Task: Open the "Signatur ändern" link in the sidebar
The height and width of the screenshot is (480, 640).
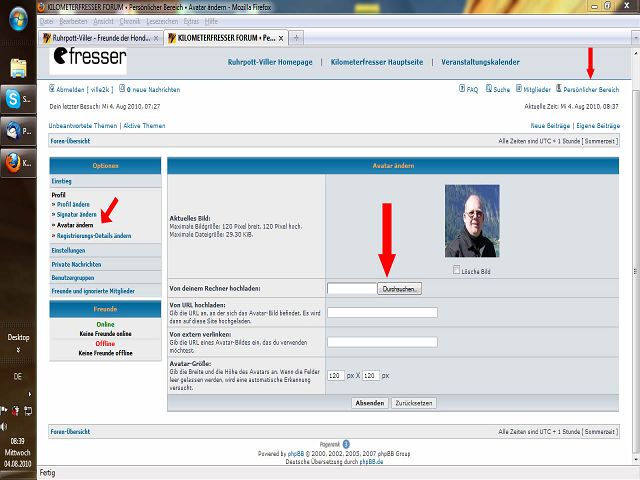Action: [77, 214]
